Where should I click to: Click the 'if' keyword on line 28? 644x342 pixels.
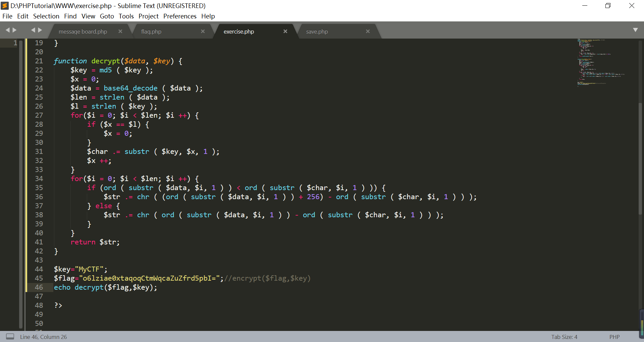pos(91,124)
